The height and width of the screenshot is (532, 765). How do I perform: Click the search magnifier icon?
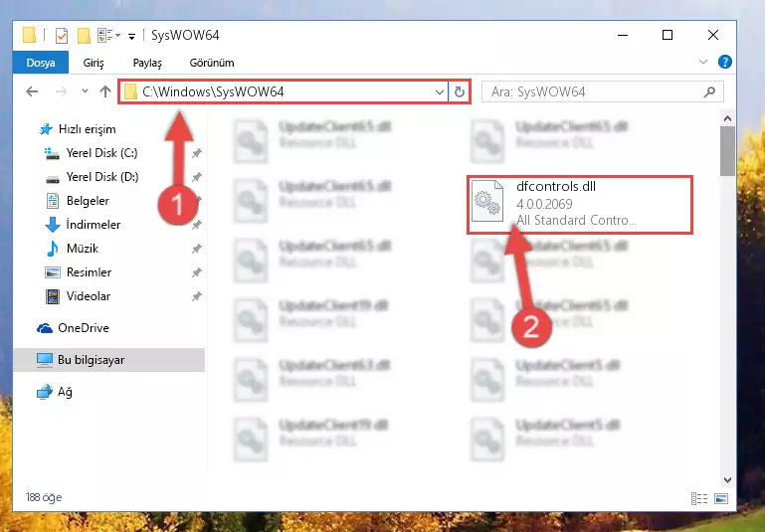pos(710,91)
